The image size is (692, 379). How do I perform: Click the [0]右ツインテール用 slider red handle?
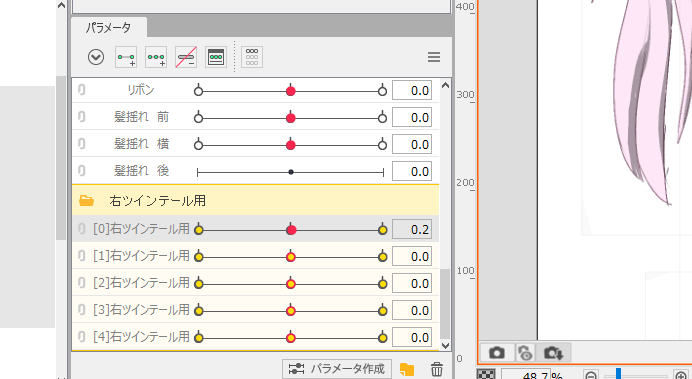point(291,229)
